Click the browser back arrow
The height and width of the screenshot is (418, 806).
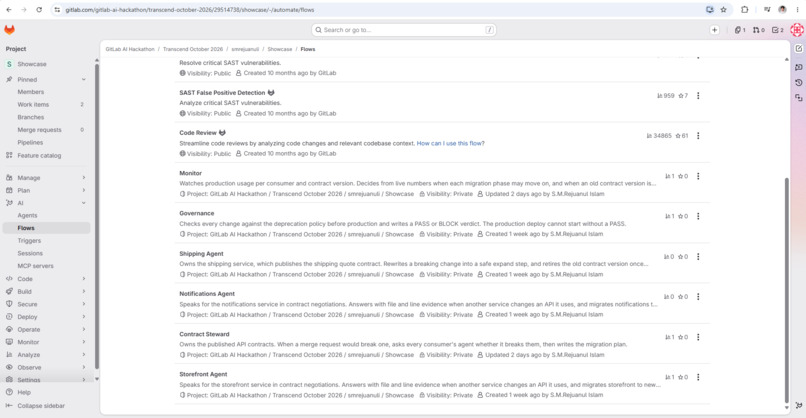coord(9,10)
